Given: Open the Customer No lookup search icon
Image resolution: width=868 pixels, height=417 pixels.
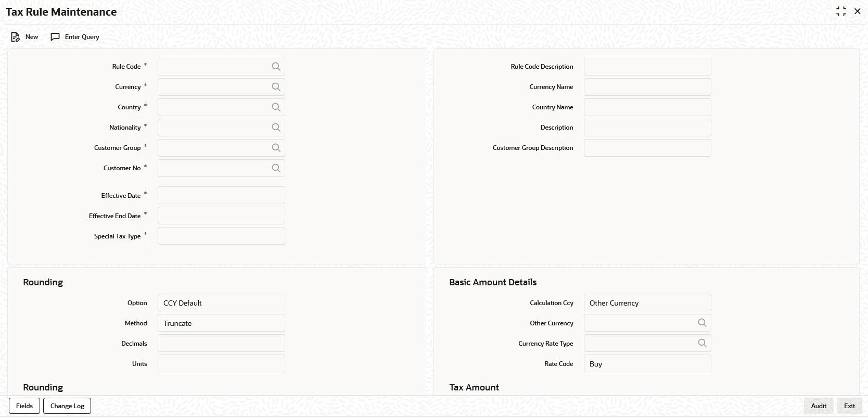Looking at the screenshot, I should (x=276, y=168).
